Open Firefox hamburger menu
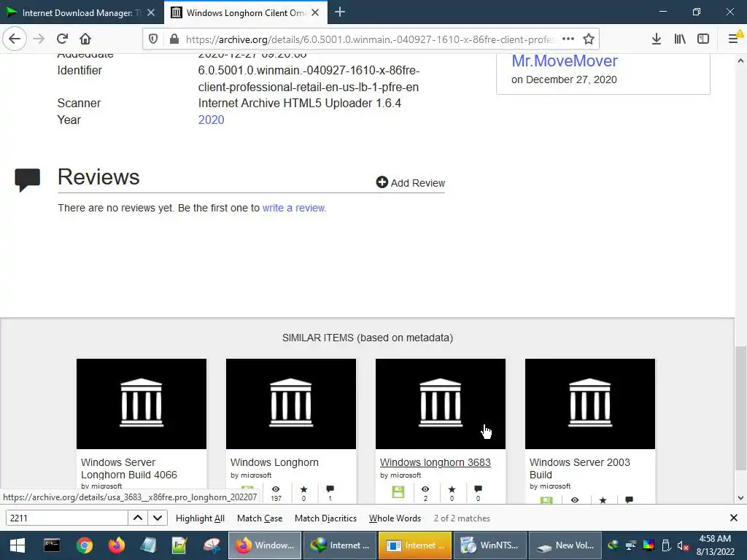The height and width of the screenshot is (560, 747). point(734,38)
